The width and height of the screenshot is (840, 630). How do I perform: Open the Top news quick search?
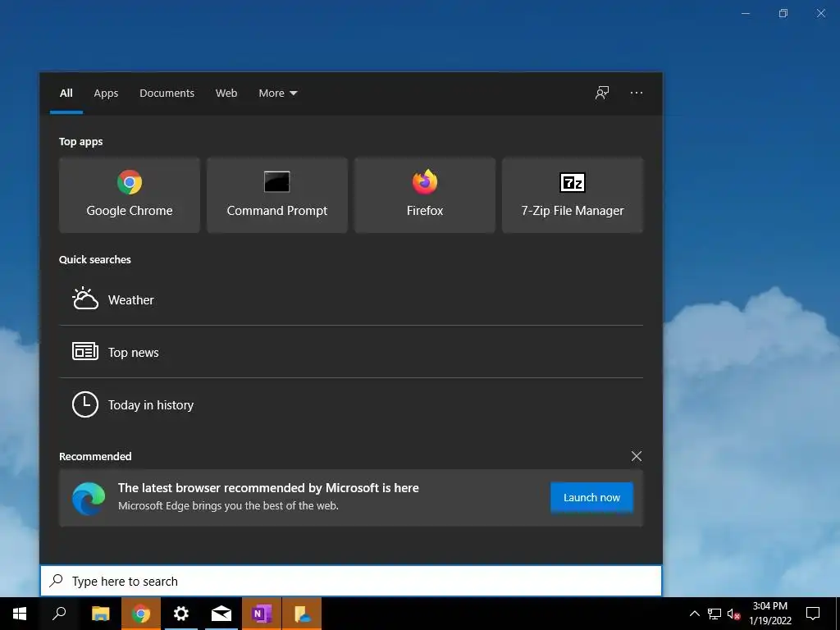pyautogui.click(x=351, y=352)
